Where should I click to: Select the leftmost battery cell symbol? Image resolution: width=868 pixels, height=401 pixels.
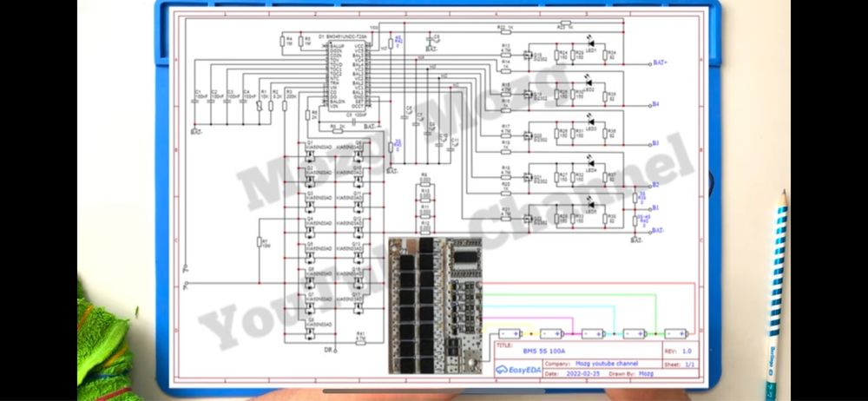(510, 334)
